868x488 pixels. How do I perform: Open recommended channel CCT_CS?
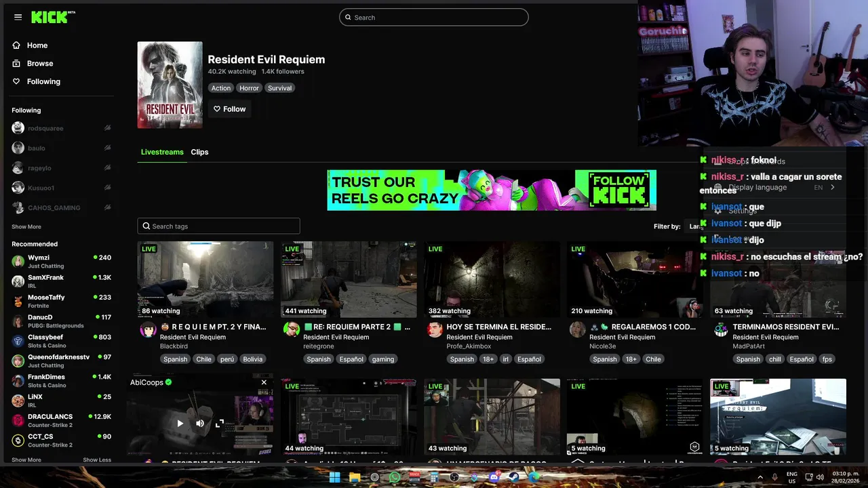click(x=61, y=441)
